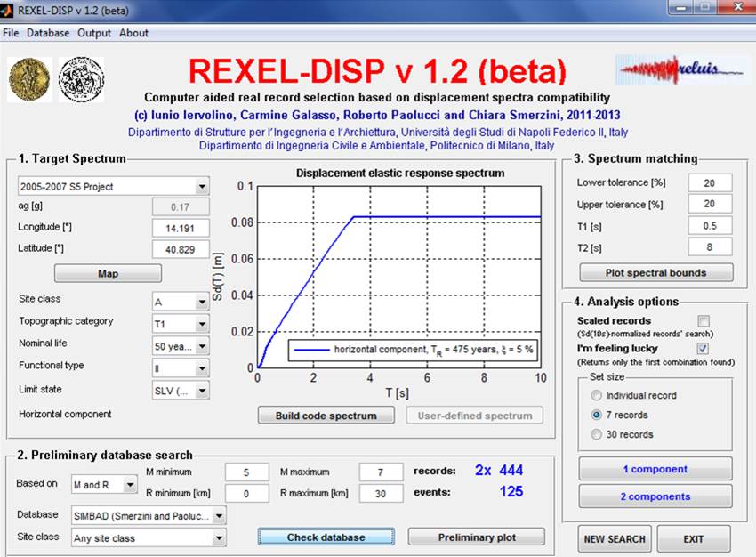
Task: Click the 2 components button
Action: 655,496
